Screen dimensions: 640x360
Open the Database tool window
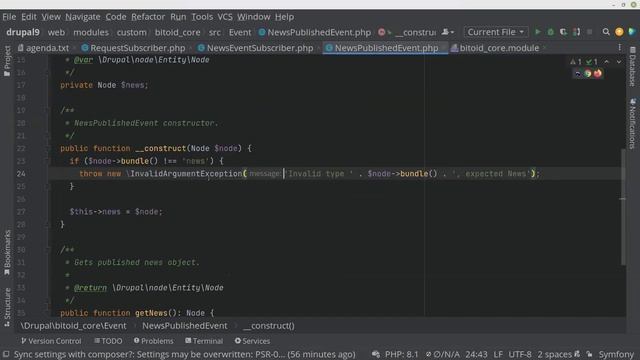click(x=633, y=67)
